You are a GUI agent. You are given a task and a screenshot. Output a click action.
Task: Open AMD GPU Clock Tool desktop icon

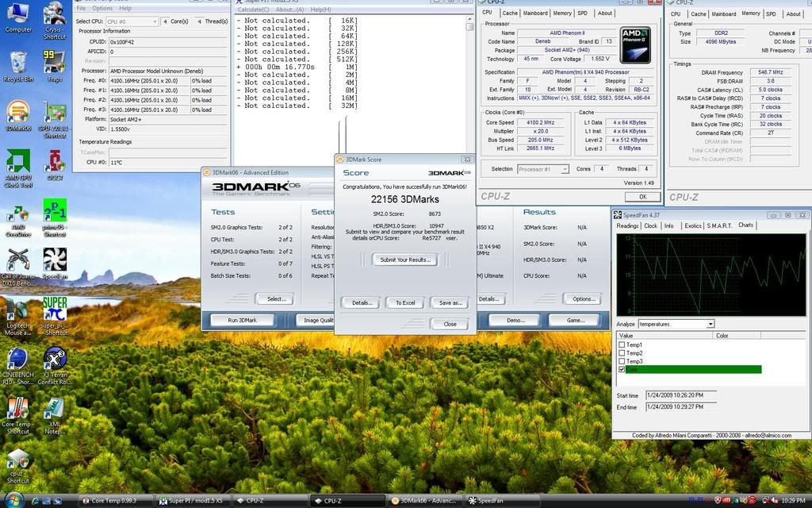tap(18, 168)
